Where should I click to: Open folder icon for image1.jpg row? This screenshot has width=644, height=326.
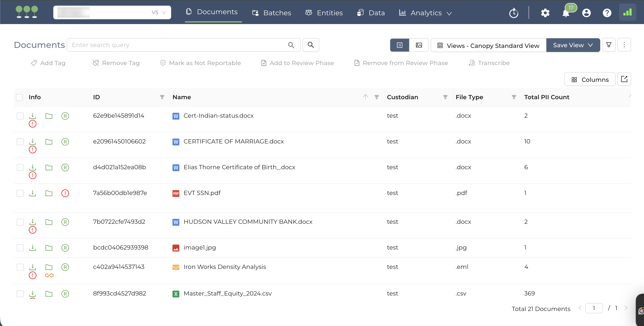coord(49,248)
